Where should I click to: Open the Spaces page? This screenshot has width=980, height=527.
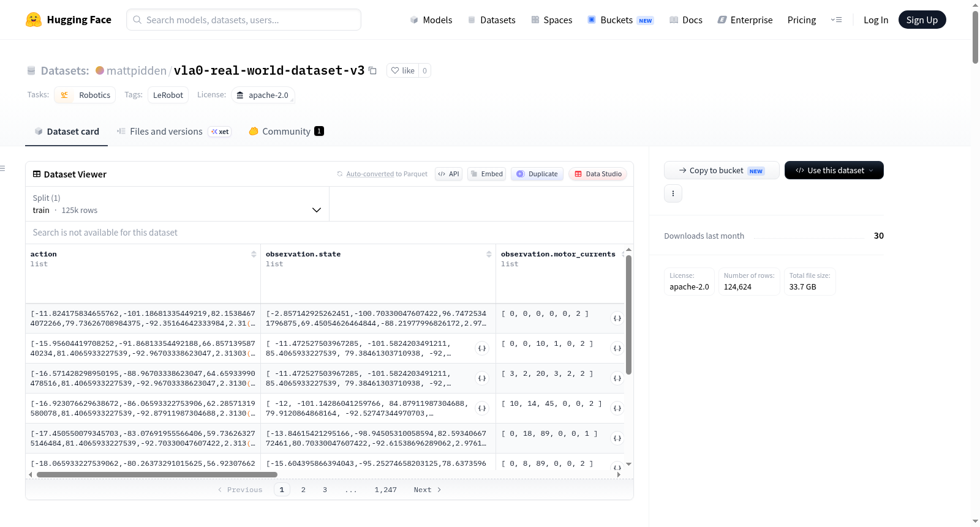(551, 20)
